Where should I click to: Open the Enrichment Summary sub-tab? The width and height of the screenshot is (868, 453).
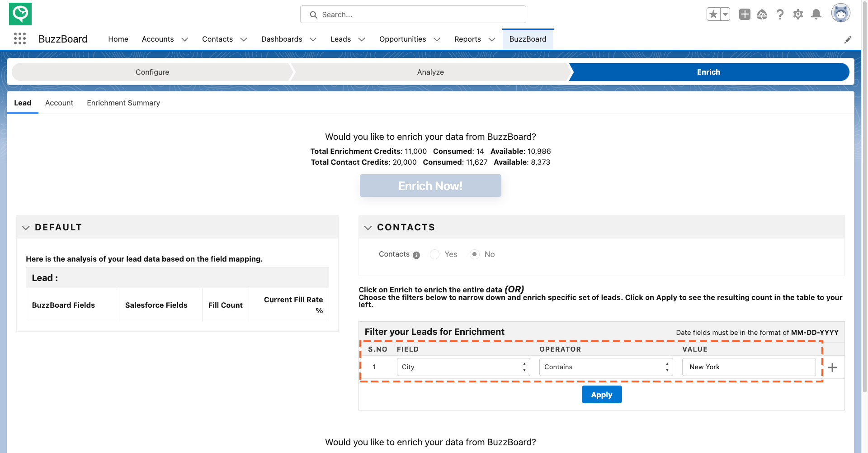(123, 103)
